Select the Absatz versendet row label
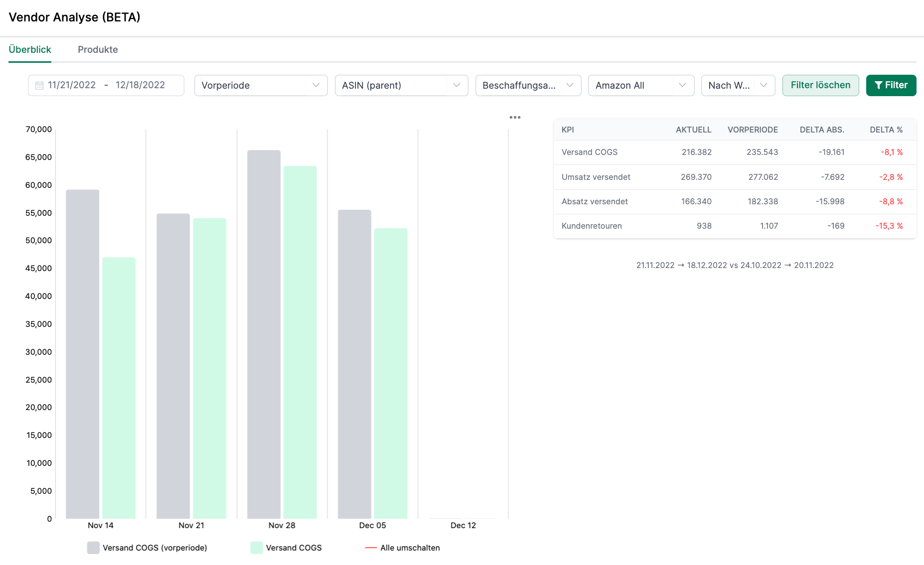 point(595,202)
